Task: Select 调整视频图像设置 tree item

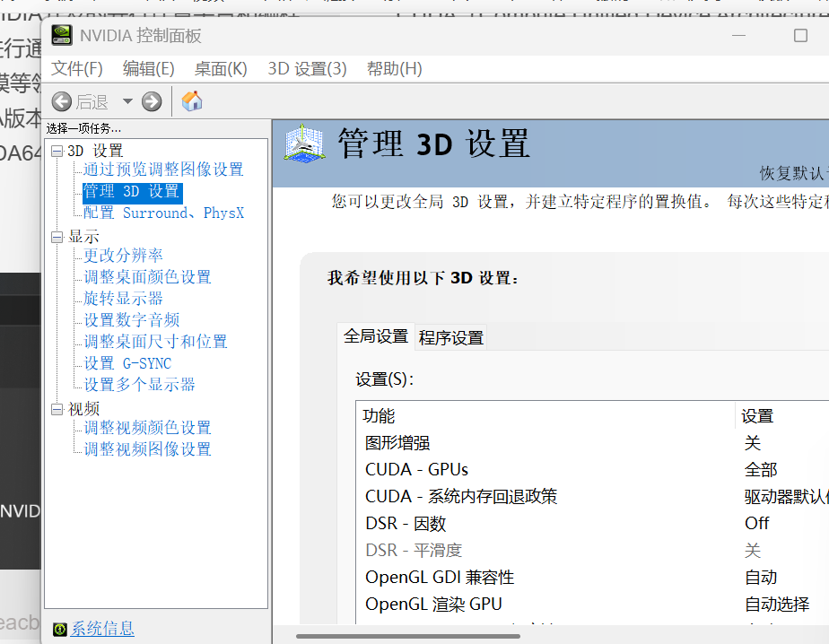Action: tap(147, 449)
